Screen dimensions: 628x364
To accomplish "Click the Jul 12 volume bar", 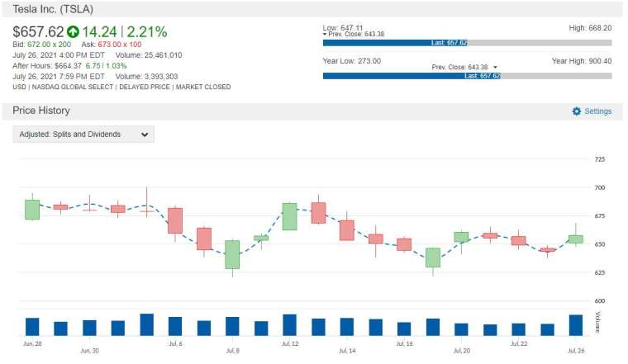I will pos(289,325).
